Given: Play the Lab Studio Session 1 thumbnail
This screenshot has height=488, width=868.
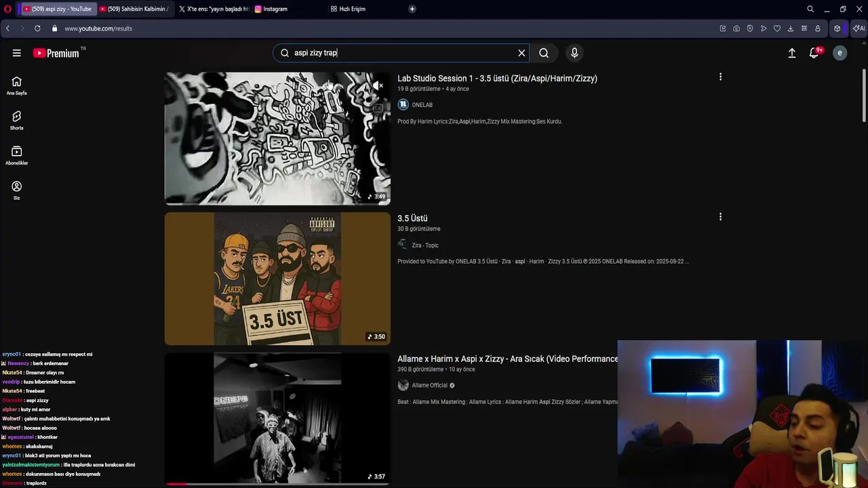Looking at the screenshot, I should [277, 138].
